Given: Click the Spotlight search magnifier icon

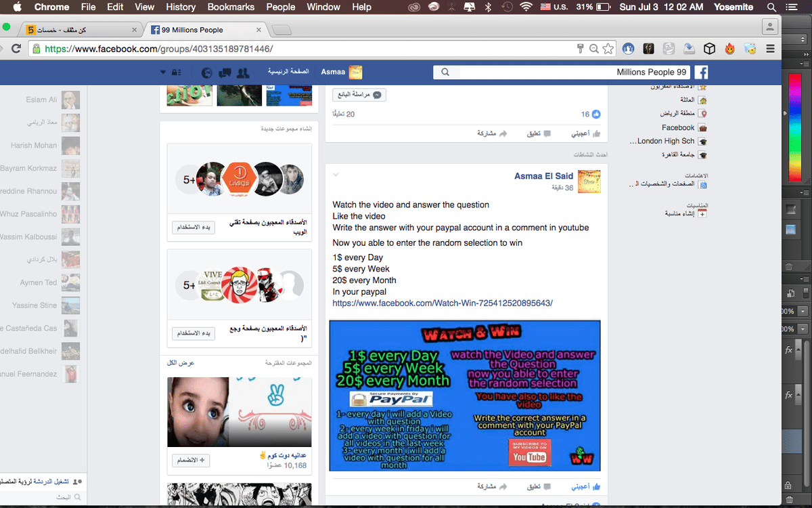Looking at the screenshot, I should (x=771, y=7).
